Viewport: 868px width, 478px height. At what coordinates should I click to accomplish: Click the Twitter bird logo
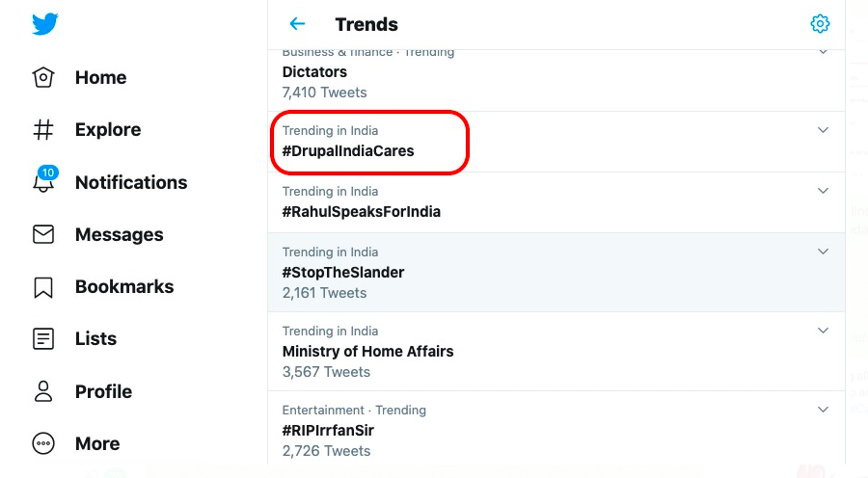click(x=45, y=25)
